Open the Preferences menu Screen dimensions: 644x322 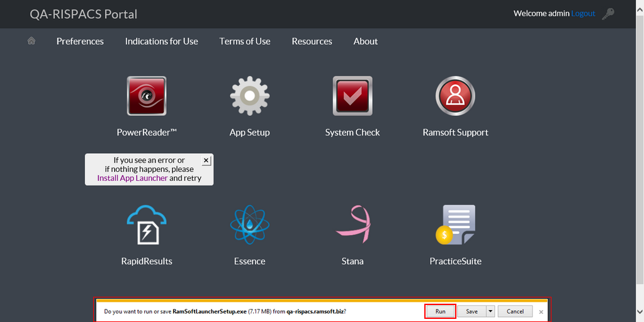tap(80, 42)
